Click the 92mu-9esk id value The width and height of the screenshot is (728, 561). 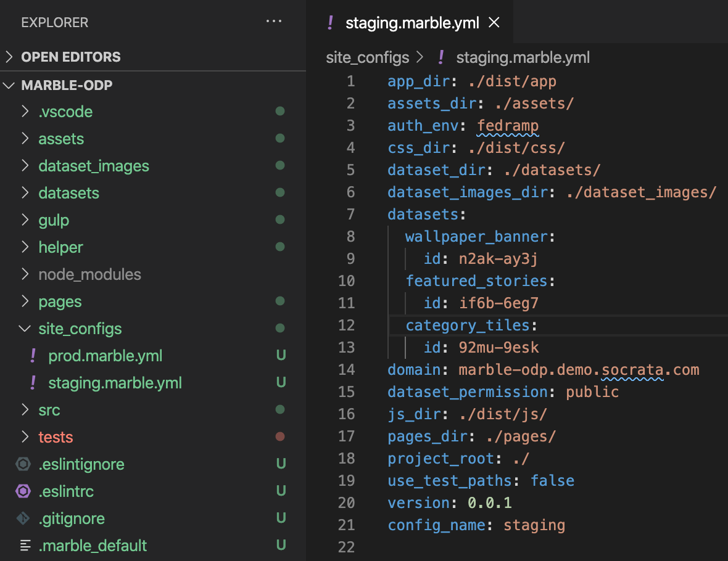tap(498, 348)
